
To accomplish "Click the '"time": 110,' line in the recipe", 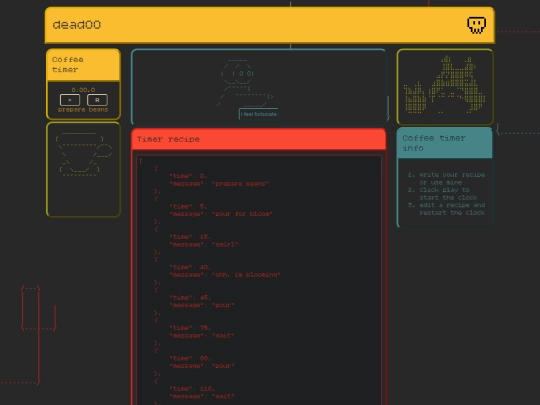I will pos(192,388).
